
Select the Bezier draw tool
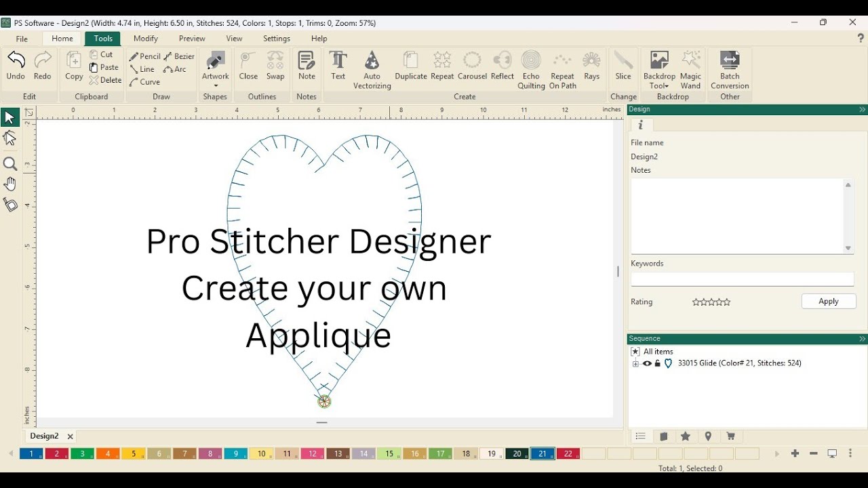pos(180,56)
